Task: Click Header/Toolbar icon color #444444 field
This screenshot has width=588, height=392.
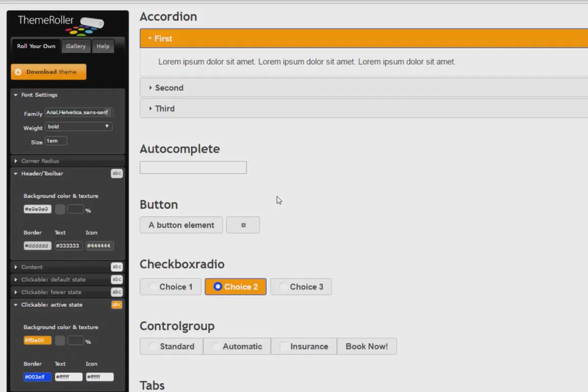Action: 99,246
